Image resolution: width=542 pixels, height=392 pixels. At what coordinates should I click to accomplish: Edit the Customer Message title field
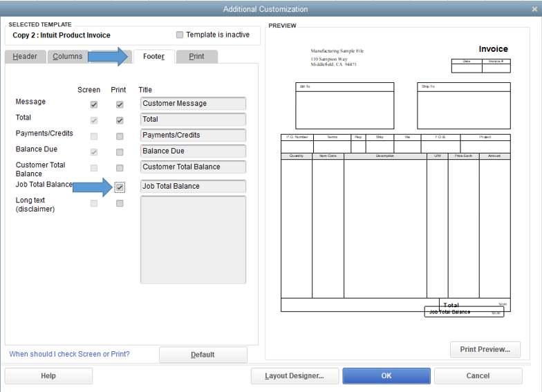point(193,104)
